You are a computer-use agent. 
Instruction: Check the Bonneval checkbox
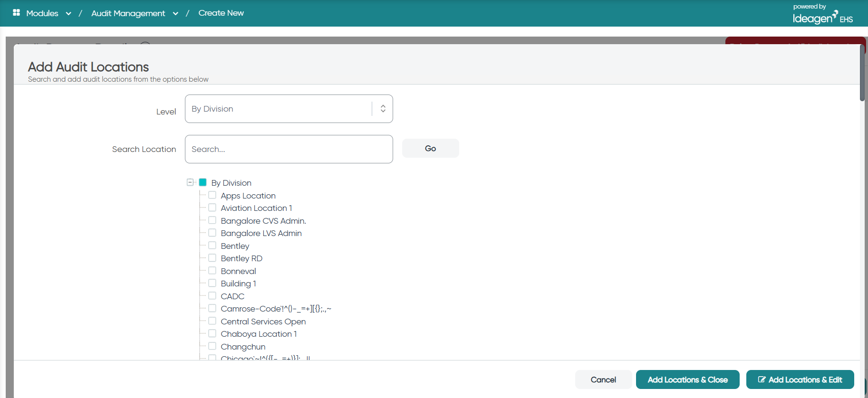212,271
